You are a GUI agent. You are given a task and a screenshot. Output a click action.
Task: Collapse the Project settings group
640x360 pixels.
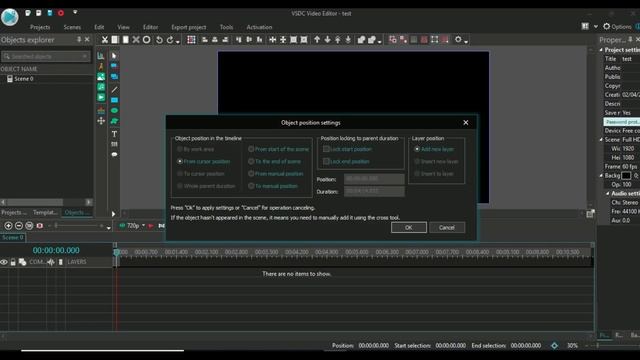point(601,50)
